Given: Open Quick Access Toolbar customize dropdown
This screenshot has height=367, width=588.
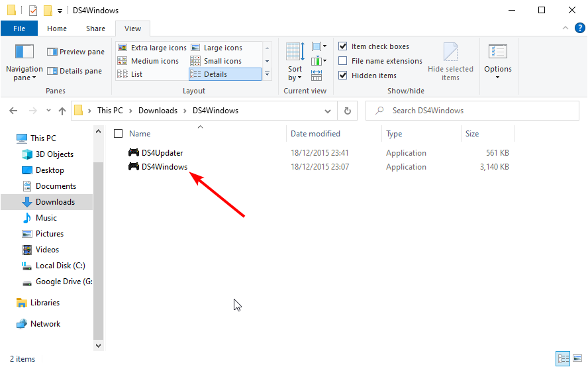Looking at the screenshot, I should pos(60,11).
